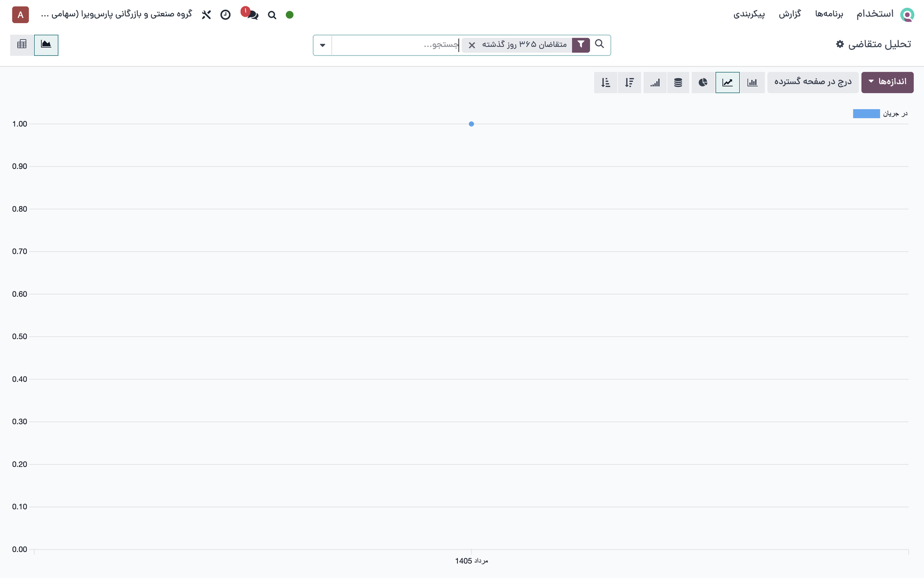Click the filter funnel icon in search facet
The width and height of the screenshot is (924, 578).
click(581, 45)
